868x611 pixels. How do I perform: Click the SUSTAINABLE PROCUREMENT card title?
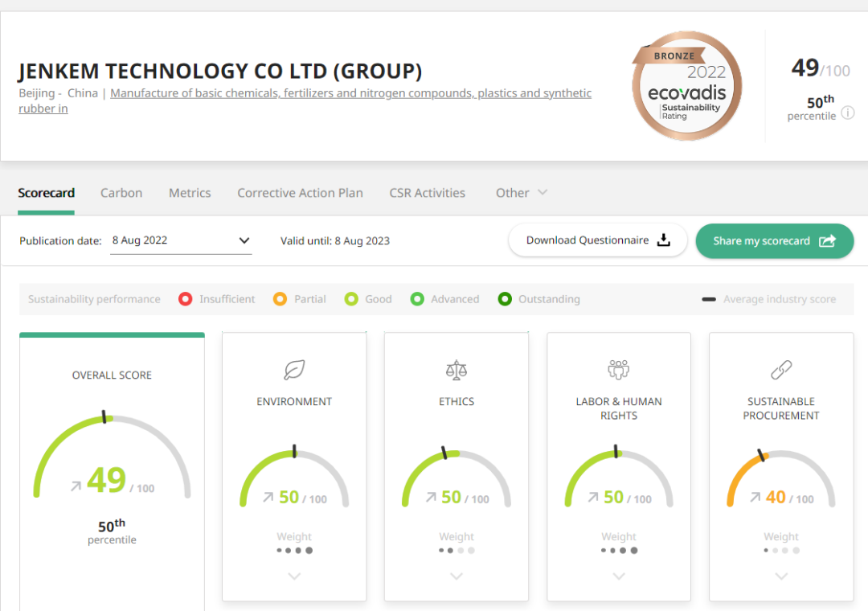781,408
